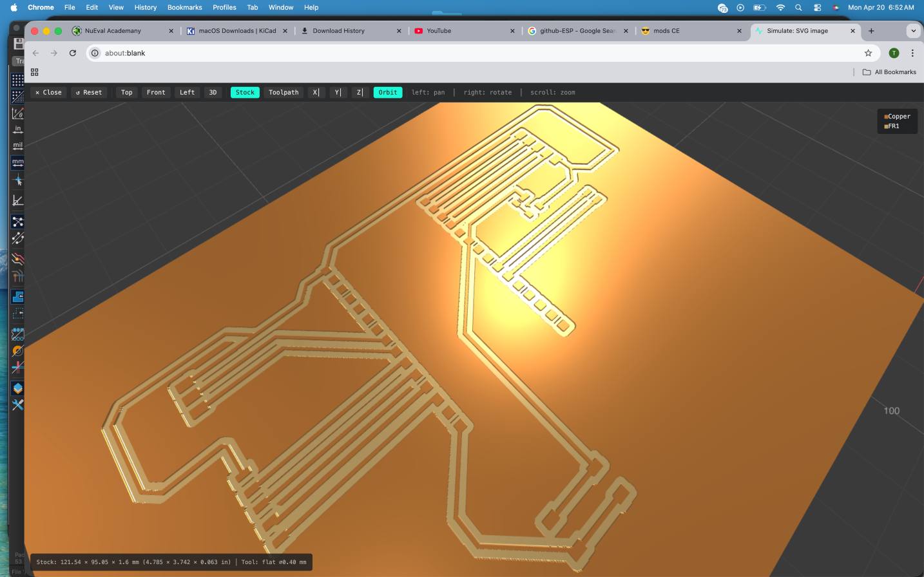
Task: Open the Wi-Fi status menu
Action: click(x=780, y=8)
